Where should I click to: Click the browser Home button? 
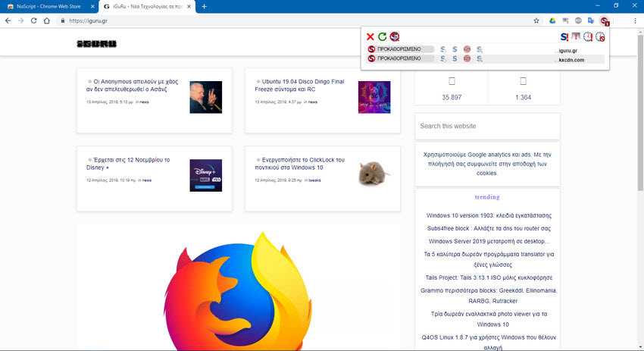(x=47, y=20)
